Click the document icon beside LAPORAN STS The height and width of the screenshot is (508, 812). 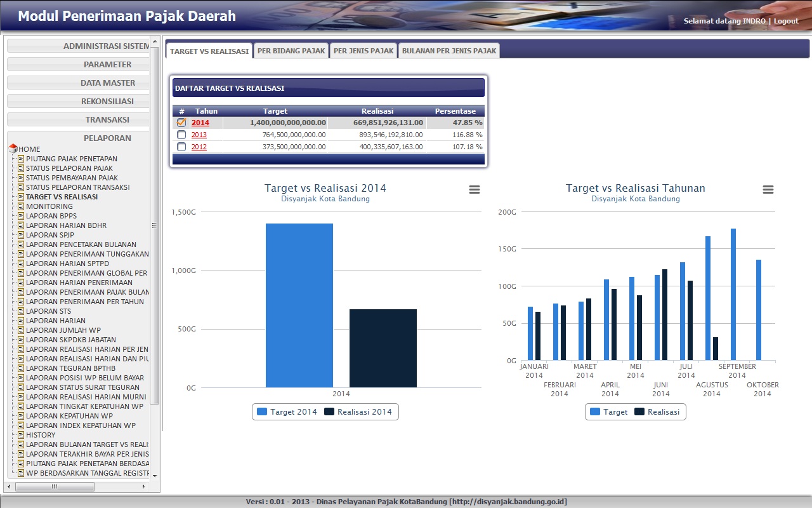[x=21, y=311]
